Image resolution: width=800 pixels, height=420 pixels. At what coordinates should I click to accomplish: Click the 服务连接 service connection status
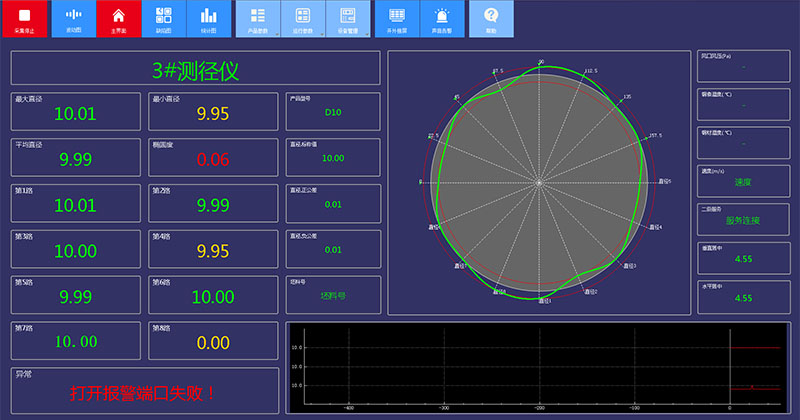click(742, 220)
